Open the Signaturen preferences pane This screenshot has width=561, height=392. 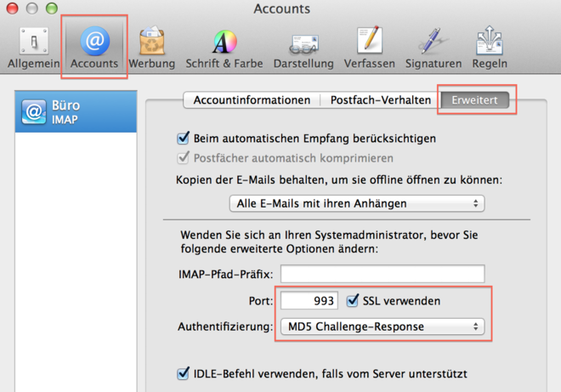(x=433, y=48)
